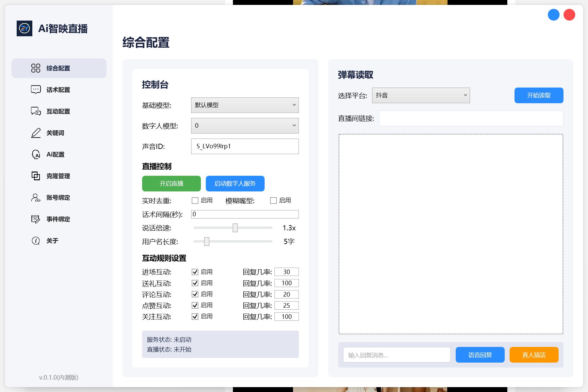Expand the 基础模型 dropdown

pos(245,105)
